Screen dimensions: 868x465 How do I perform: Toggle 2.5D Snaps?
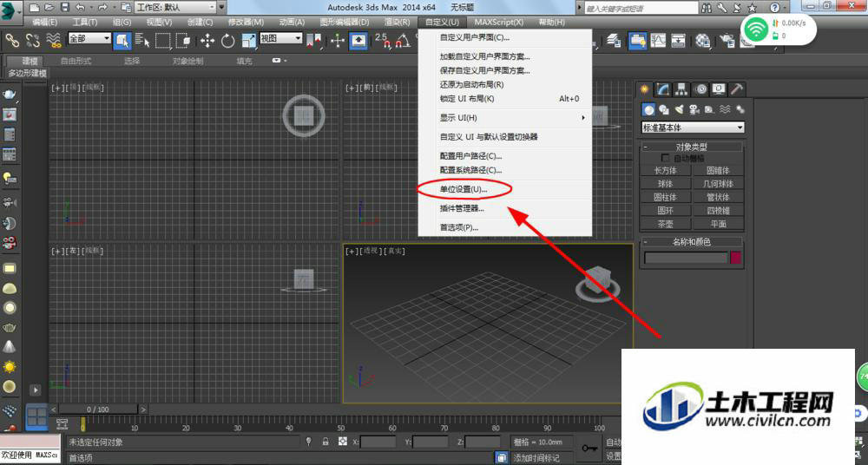click(383, 41)
